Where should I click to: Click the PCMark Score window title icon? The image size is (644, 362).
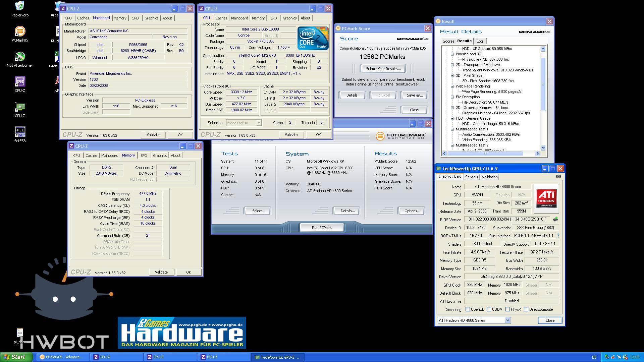pos(338,28)
